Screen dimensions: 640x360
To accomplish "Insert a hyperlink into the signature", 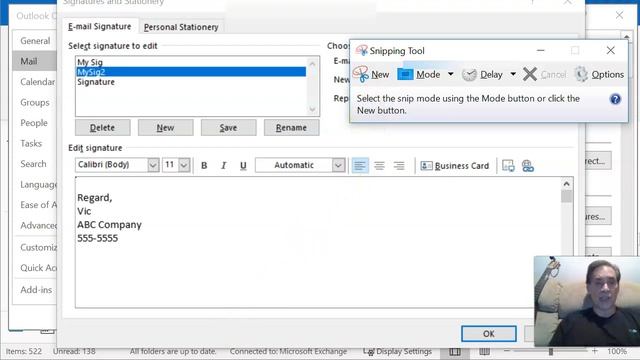I will point(528,166).
